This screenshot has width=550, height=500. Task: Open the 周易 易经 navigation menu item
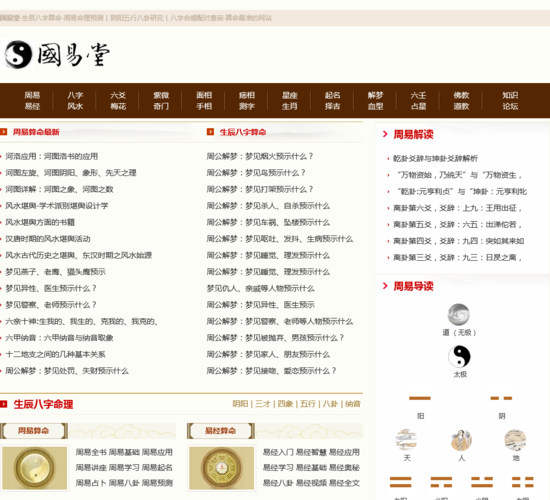32,101
